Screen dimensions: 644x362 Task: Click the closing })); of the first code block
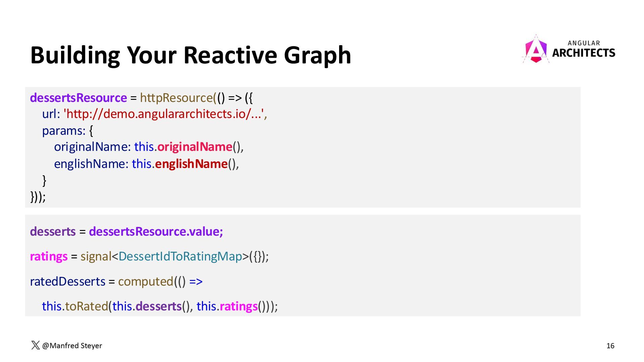click(38, 196)
